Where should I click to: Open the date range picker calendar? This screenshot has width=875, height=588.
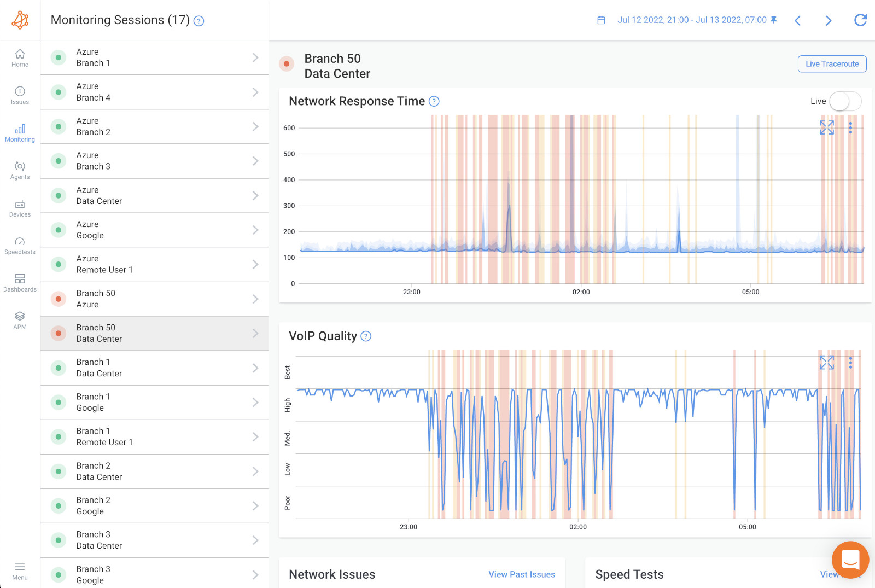coord(601,20)
